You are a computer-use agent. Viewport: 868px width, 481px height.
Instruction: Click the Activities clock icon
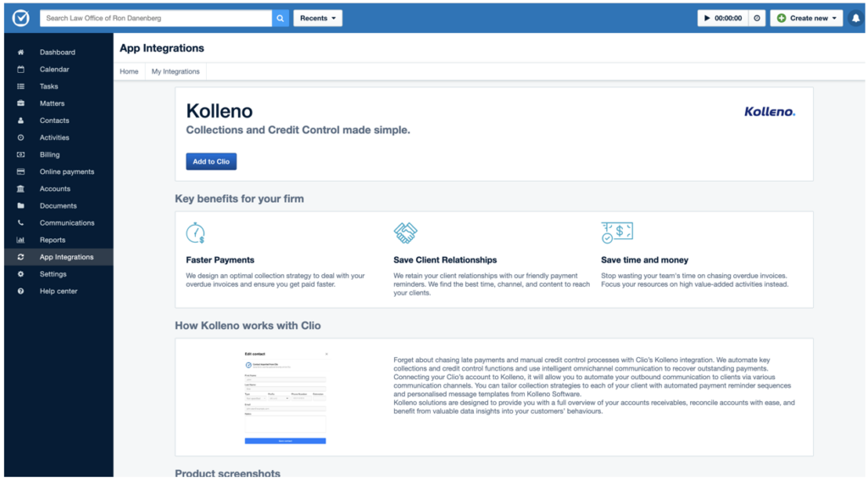[x=20, y=137]
